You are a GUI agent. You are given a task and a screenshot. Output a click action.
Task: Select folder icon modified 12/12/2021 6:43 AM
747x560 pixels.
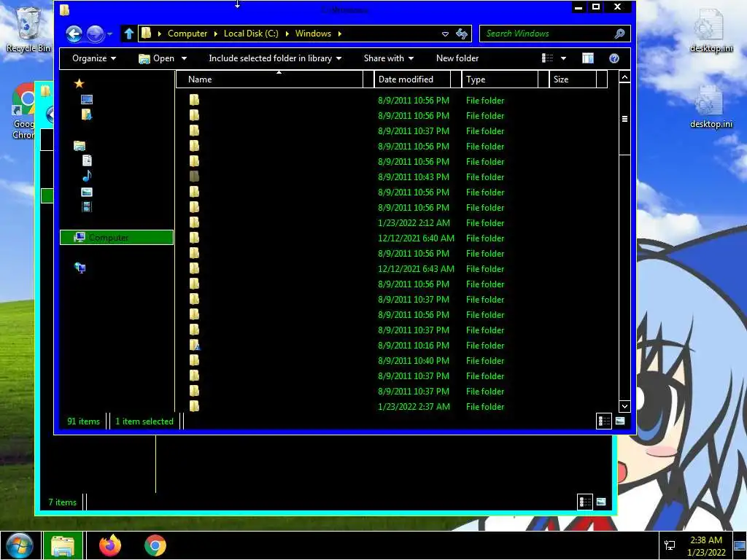194,268
